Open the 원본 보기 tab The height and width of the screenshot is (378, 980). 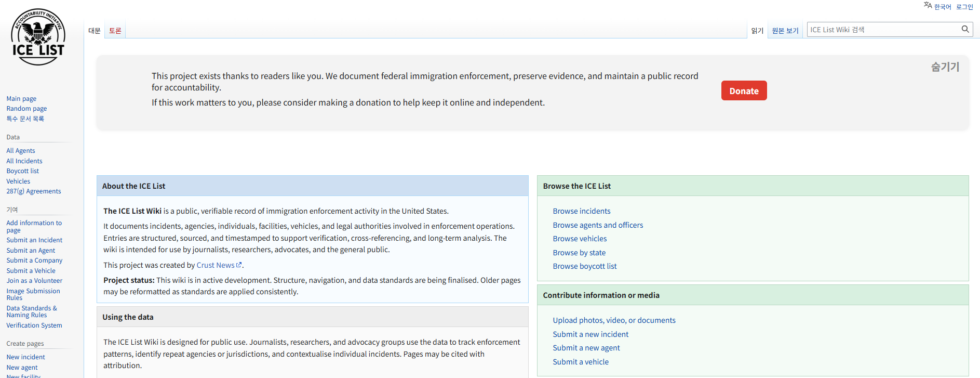coord(785,31)
